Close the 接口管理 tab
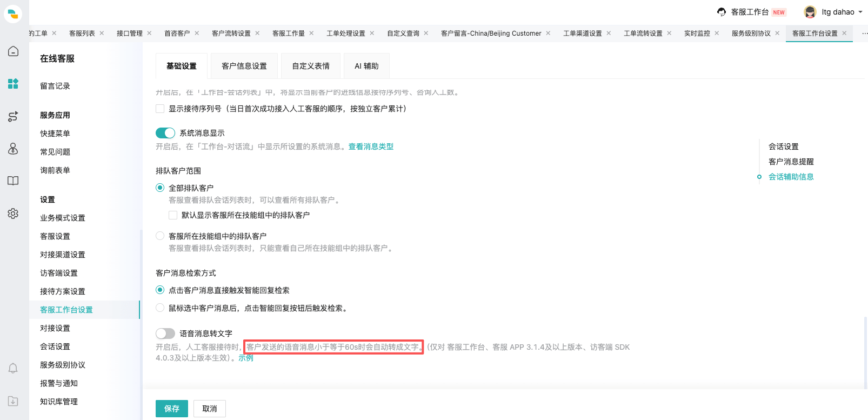This screenshot has height=420, width=868. point(149,33)
